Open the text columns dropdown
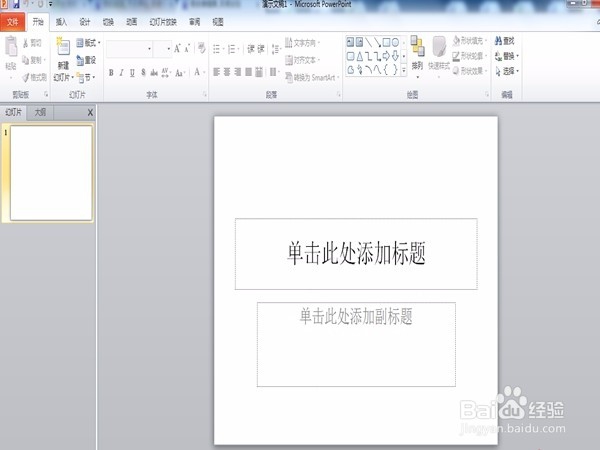 point(274,72)
